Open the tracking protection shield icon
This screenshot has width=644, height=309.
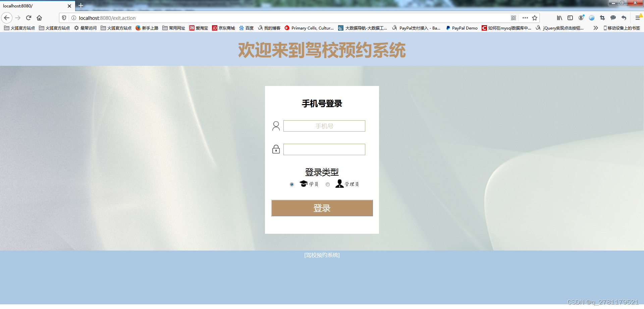64,18
